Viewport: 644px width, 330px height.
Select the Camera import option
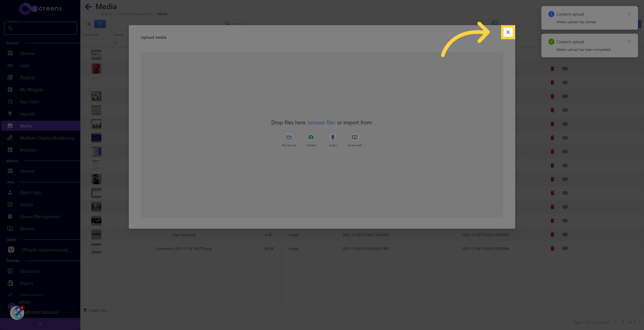311,137
